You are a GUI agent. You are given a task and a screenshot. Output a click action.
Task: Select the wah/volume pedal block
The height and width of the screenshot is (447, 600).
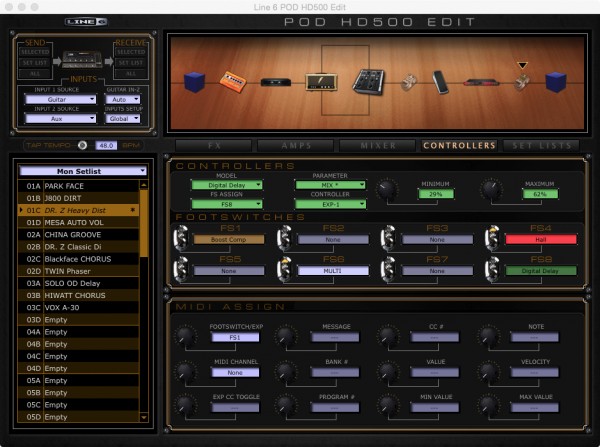coord(440,82)
